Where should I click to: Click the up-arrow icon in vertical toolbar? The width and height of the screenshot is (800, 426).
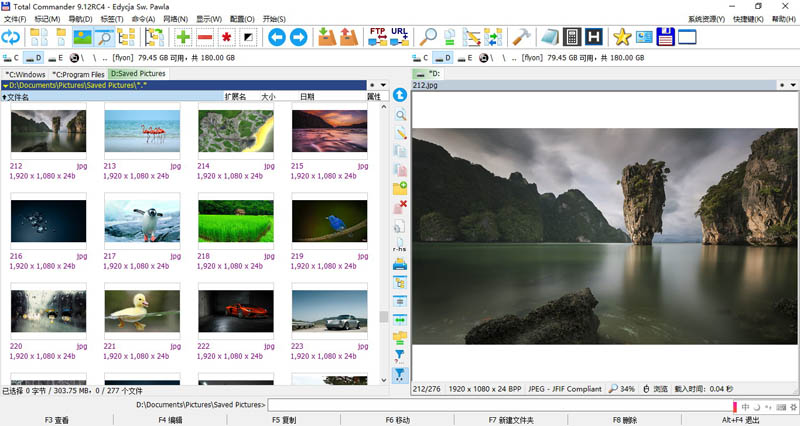click(400, 95)
